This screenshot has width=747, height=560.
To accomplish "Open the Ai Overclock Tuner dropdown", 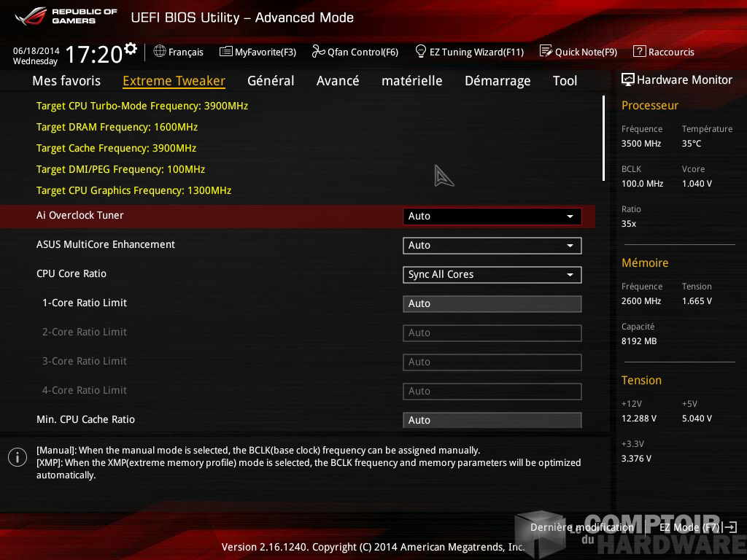I will point(492,216).
